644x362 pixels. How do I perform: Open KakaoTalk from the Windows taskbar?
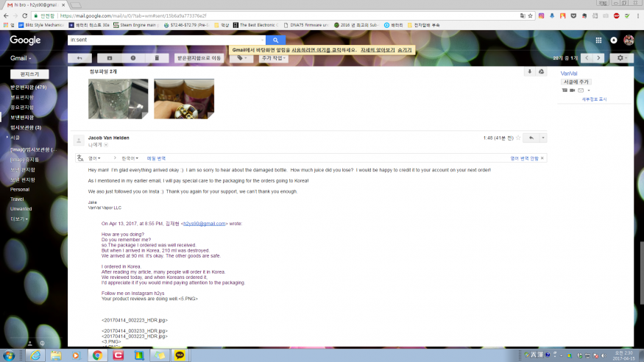[x=180, y=355]
